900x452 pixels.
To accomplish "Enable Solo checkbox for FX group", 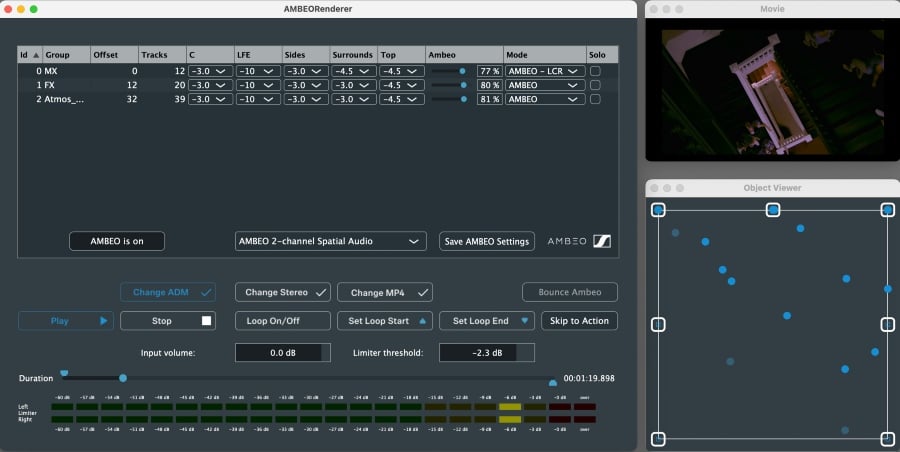I will pos(595,85).
